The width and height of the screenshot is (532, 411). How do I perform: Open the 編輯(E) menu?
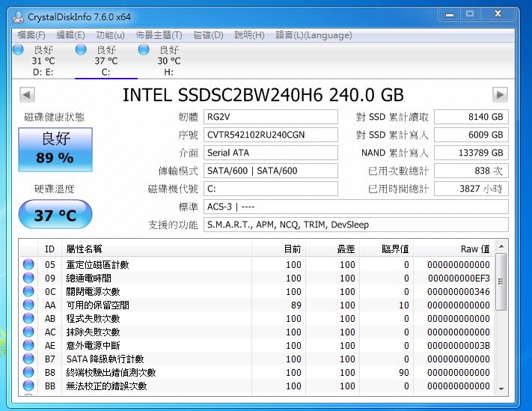(70, 35)
